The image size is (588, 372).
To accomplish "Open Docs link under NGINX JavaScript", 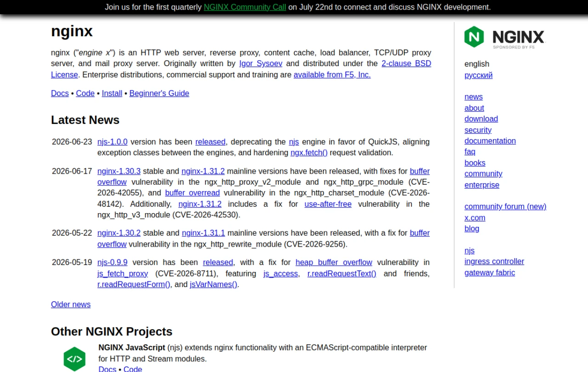I will [x=107, y=368].
